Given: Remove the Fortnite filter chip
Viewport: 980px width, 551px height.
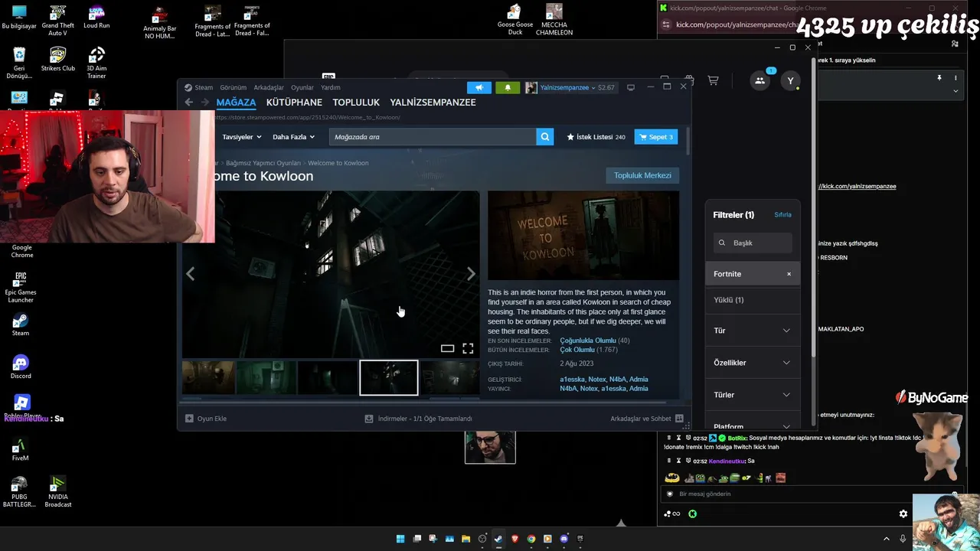Looking at the screenshot, I should 789,274.
